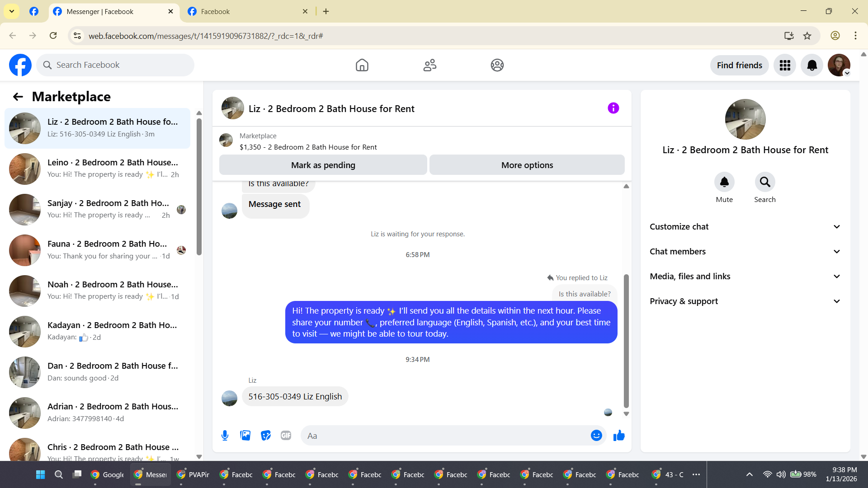This screenshot has height=488, width=868.
Task: Click the voice clip microphone icon
Action: pos(225,436)
